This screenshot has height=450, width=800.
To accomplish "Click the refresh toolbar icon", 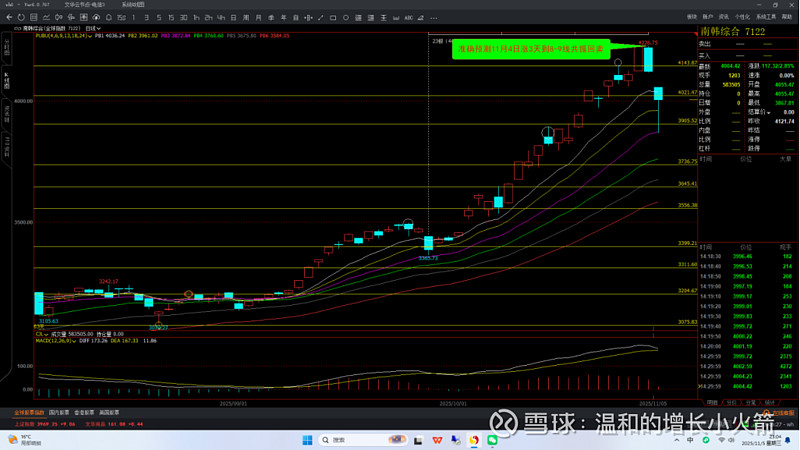I will click(x=21, y=17).
